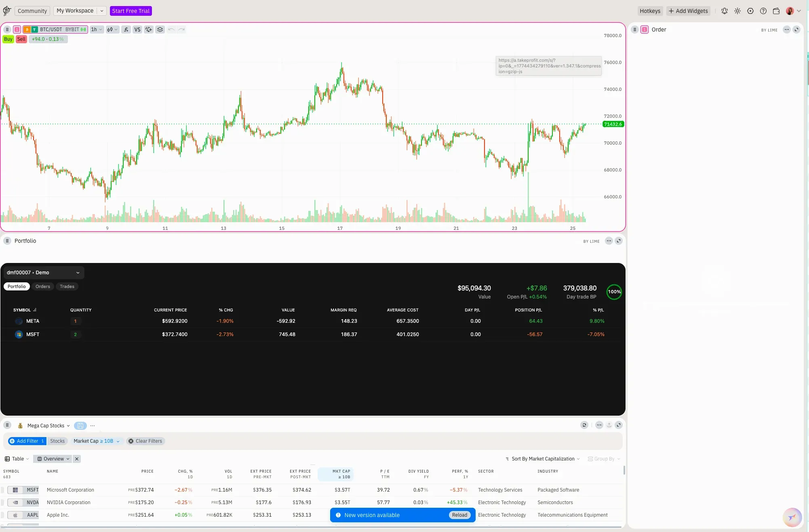Save the screener with the disk icon

[80, 426]
